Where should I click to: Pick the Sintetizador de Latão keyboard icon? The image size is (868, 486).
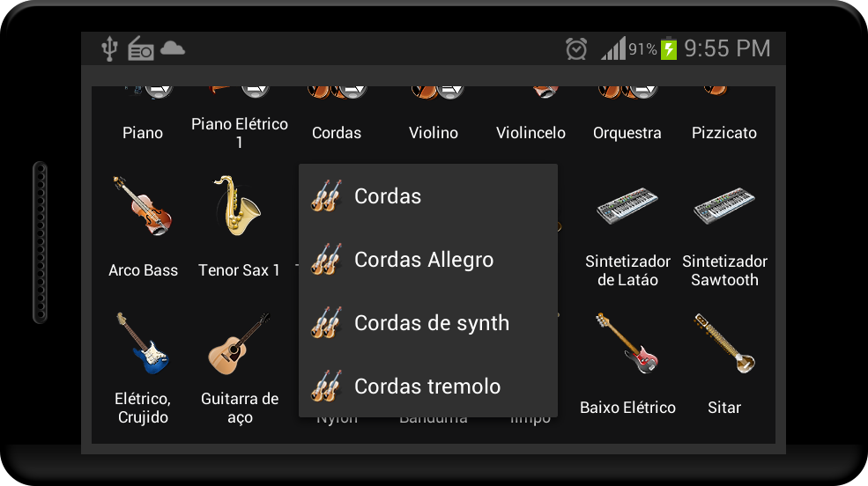click(627, 206)
